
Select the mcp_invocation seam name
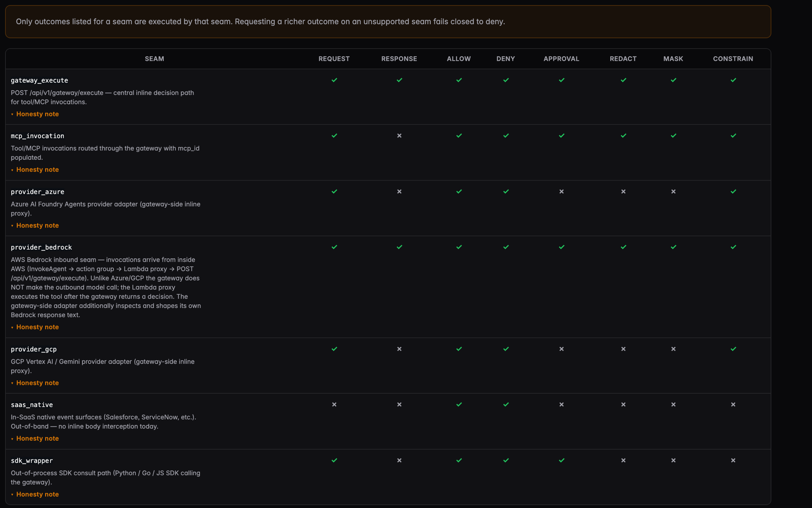(x=37, y=136)
